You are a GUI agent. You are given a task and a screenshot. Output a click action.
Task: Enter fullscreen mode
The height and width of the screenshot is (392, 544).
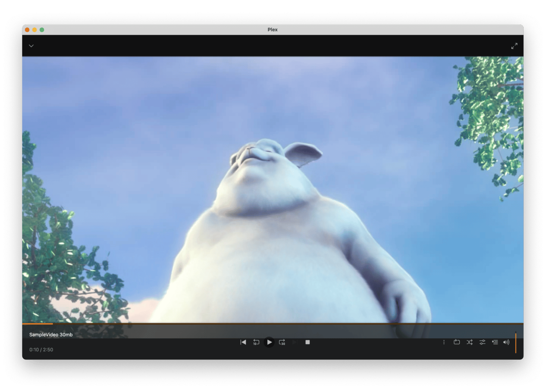[514, 46]
